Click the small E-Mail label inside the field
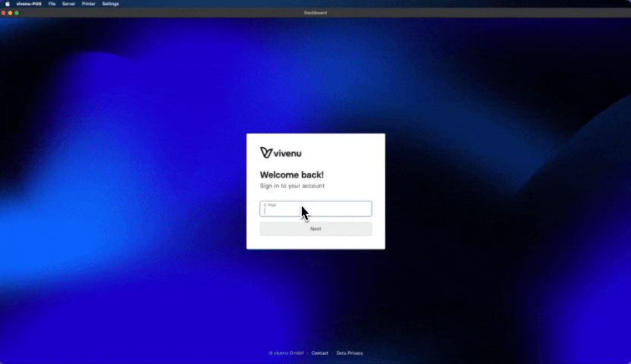The height and width of the screenshot is (364, 631). click(x=270, y=205)
